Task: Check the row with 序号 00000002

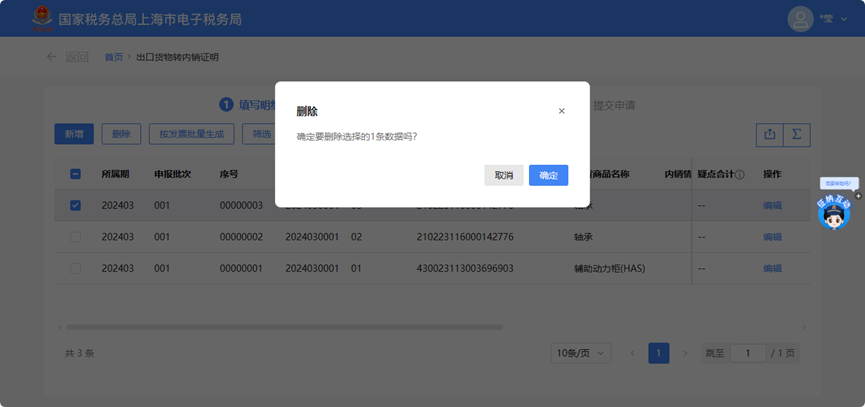Action: (76, 237)
